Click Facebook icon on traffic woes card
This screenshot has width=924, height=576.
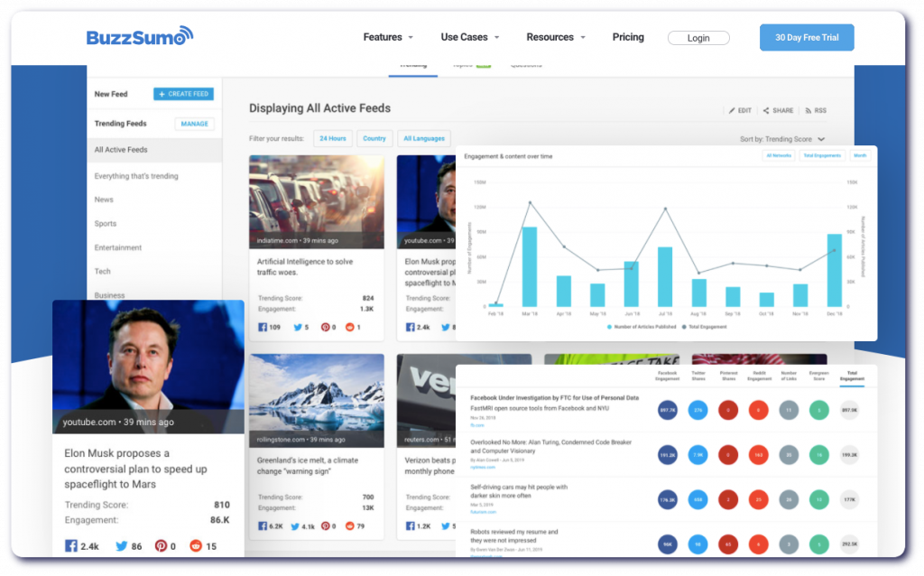click(263, 327)
